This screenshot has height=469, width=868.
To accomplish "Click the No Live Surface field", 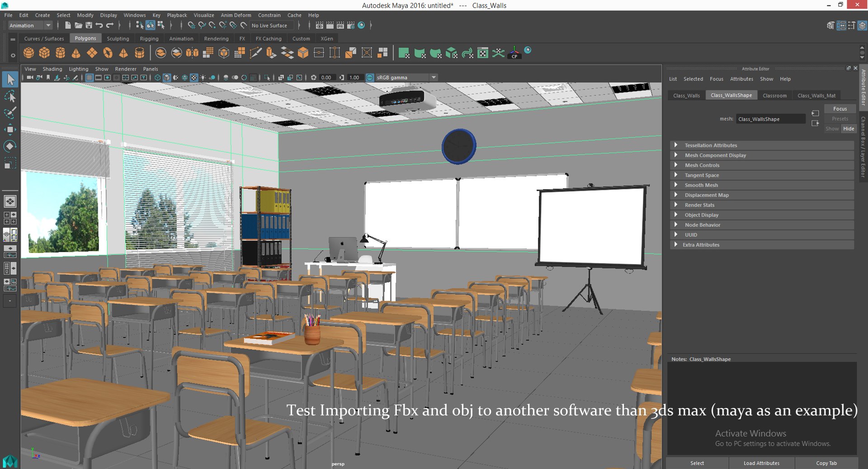I will coord(272,25).
